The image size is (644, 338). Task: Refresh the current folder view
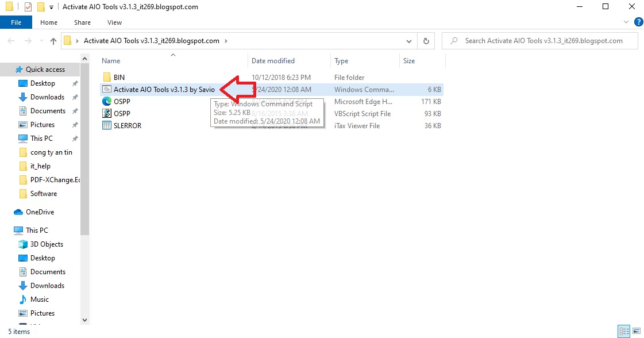(426, 40)
